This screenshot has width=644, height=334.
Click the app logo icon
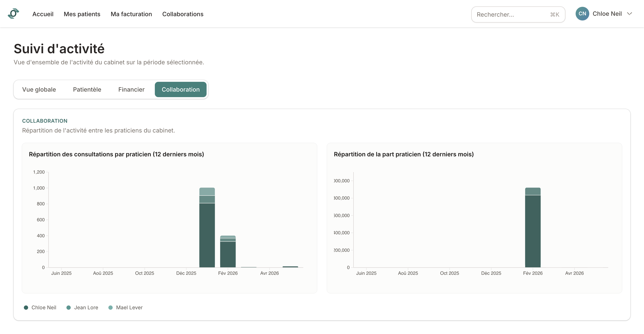tap(13, 14)
